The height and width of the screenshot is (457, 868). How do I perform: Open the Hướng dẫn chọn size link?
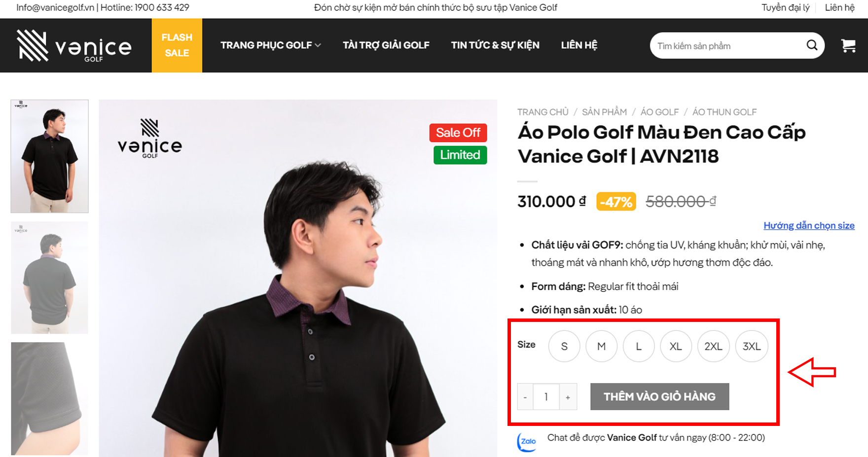point(808,226)
